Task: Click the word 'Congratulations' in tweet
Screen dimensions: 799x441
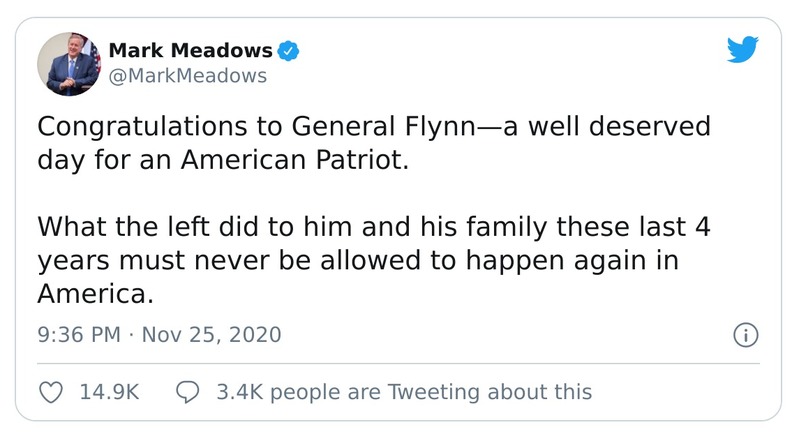Action: (x=135, y=128)
